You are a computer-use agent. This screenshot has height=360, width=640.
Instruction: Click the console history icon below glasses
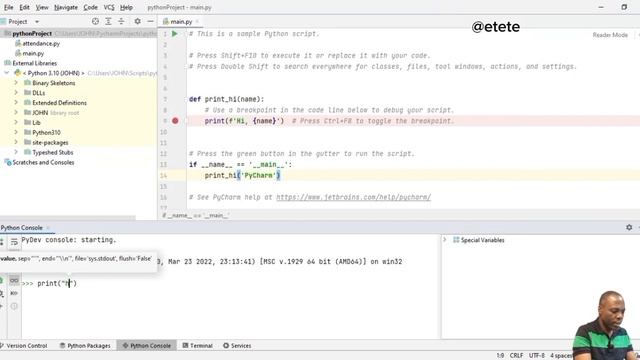pos(14,293)
